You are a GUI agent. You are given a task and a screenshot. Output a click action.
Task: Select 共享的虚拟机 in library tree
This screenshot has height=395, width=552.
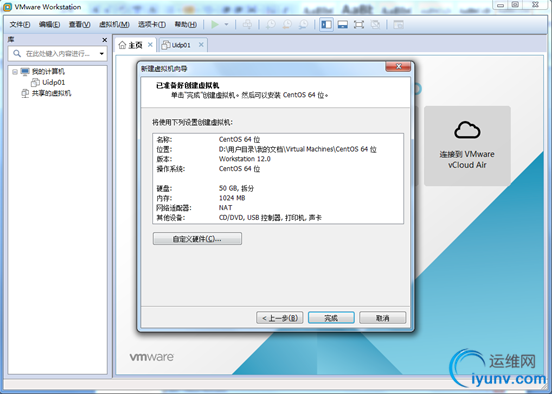click(51, 93)
